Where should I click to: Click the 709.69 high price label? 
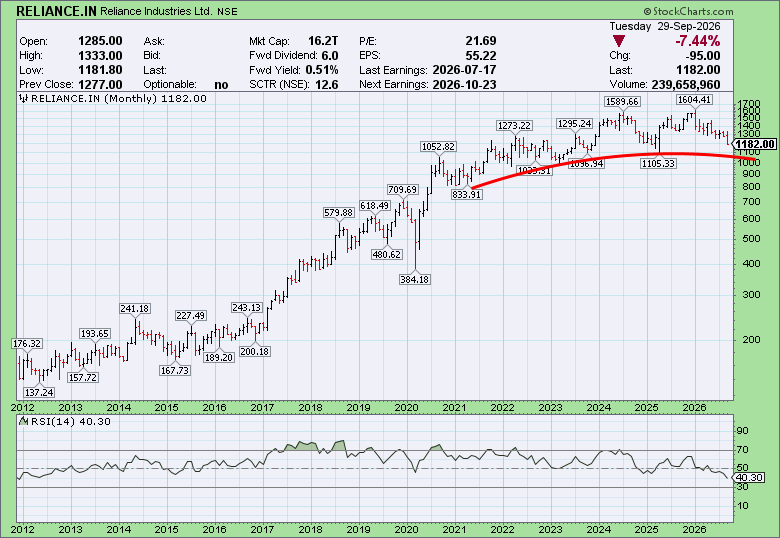click(x=402, y=189)
